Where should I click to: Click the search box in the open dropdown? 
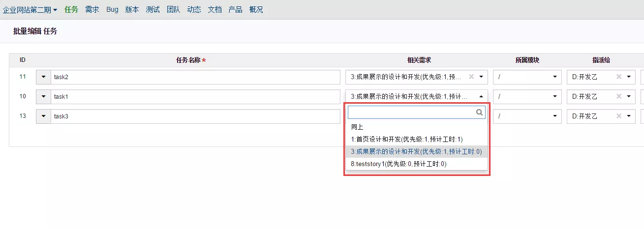[416, 113]
